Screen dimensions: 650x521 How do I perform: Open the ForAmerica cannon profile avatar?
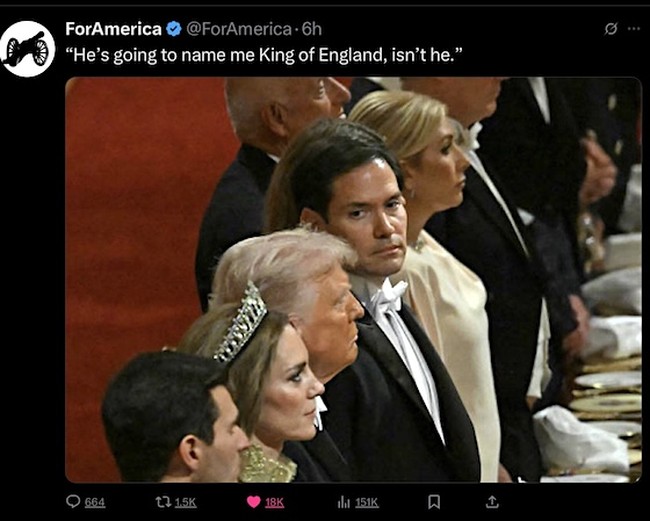(27, 49)
